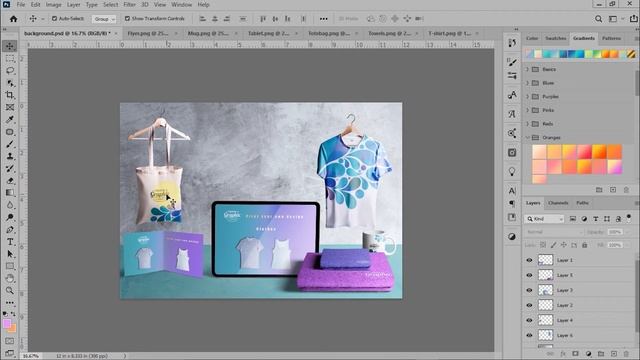640x360 pixels.
Task: Hide Layer 3 using its eye icon
Action: click(x=529, y=290)
